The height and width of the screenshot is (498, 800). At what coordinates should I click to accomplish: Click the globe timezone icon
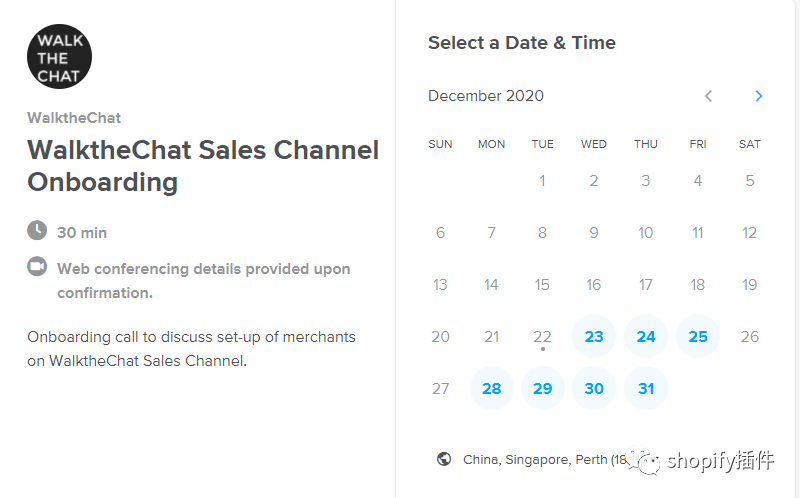click(x=444, y=460)
